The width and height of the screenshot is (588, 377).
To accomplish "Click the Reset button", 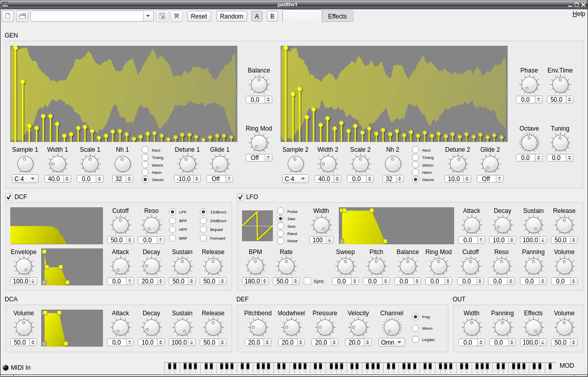I will [199, 16].
